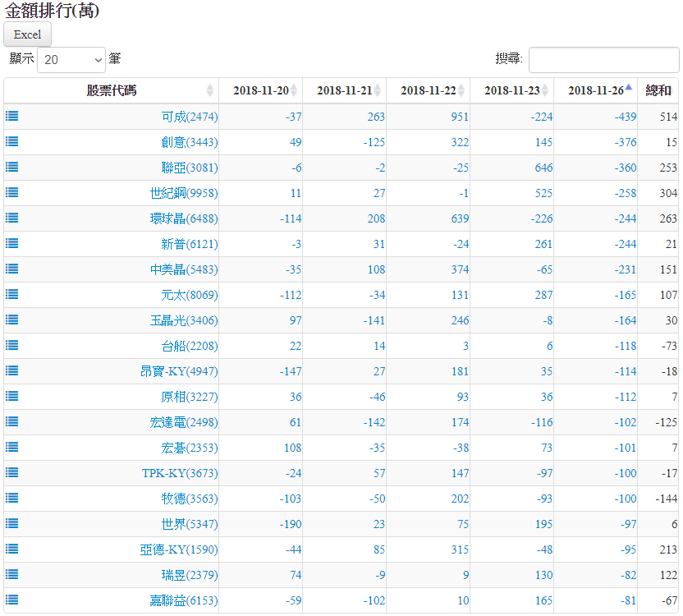Click the list icon in 嘉聯益(6153) row
Screen dimensions: 683x616
(x=12, y=600)
